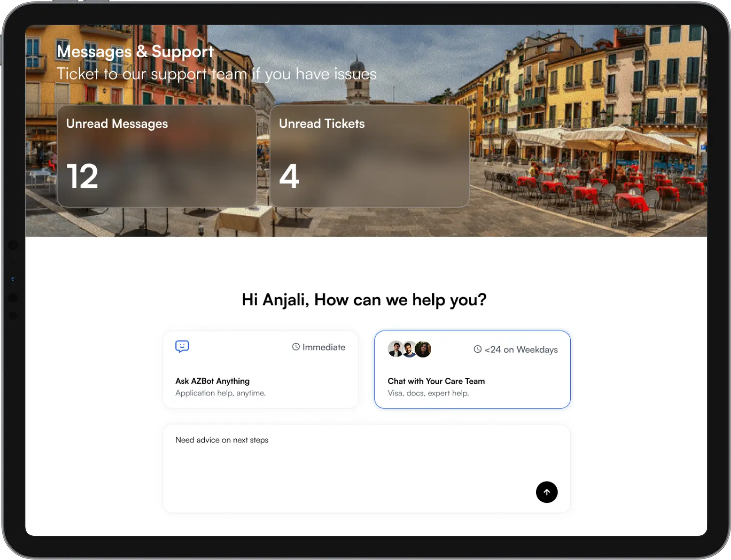The width and height of the screenshot is (731, 560).
Task: Click the unread messages count 12
Action: click(82, 176)
